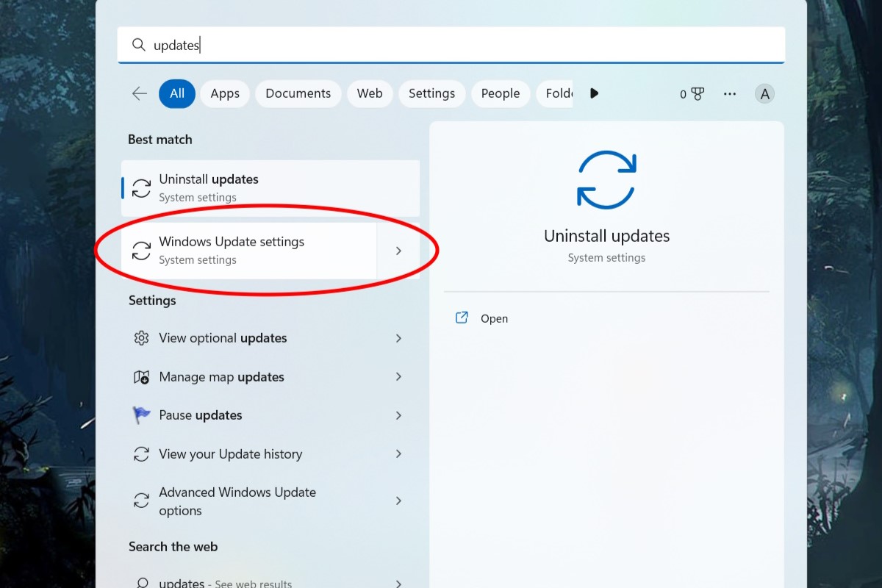Switch to the Web filter tab

370,93
